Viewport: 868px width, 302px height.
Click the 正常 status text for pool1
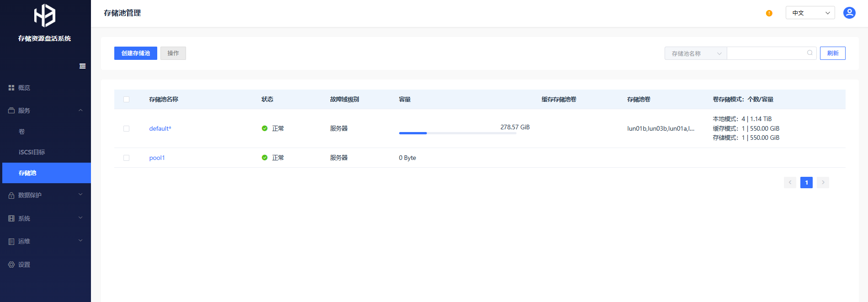coord(278,158)
